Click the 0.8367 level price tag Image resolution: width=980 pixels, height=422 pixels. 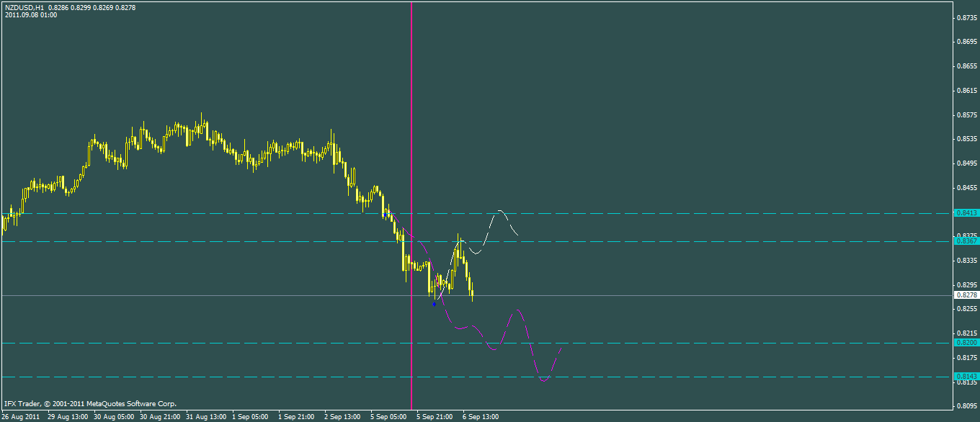[967, 241]
